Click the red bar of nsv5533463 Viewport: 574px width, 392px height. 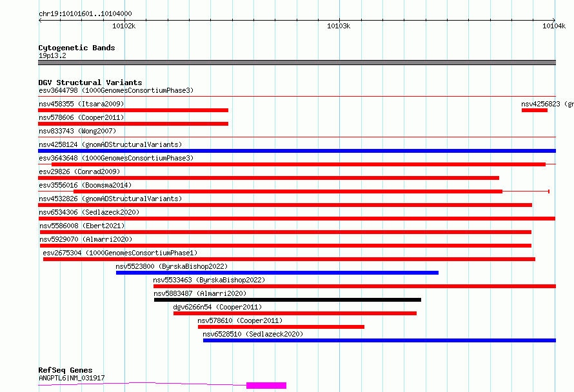[x=355, y=286]
